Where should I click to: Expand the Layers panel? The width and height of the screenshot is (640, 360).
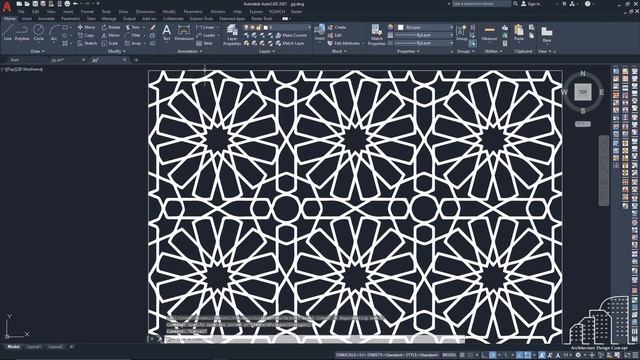267,51
